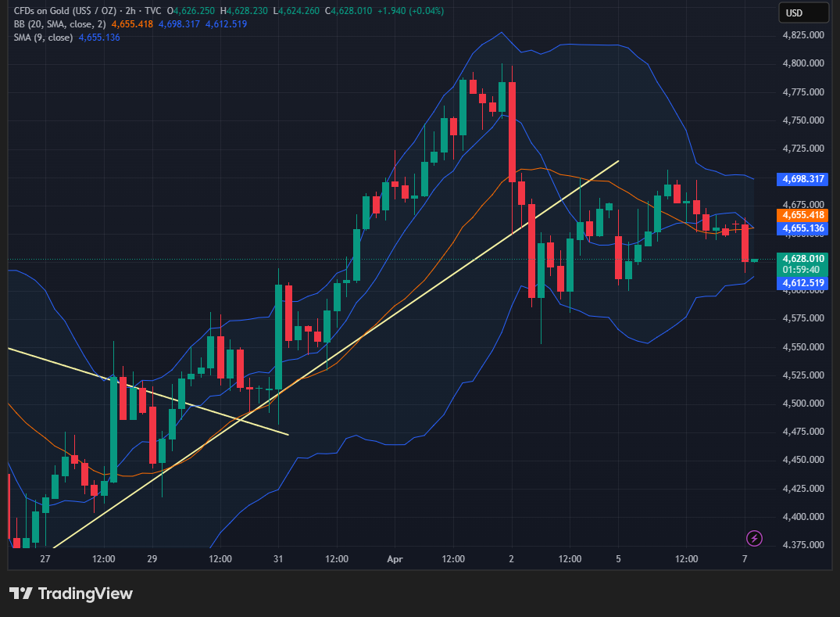Click the 7 date label on time axis
This screenshot has height=617, width=840.
745,559
